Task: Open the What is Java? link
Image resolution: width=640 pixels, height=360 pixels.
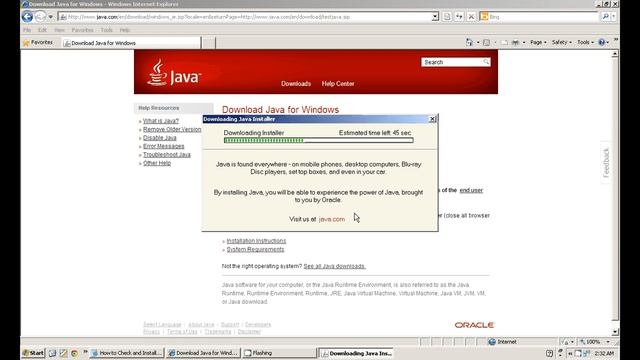Action: tap(161, 121)
